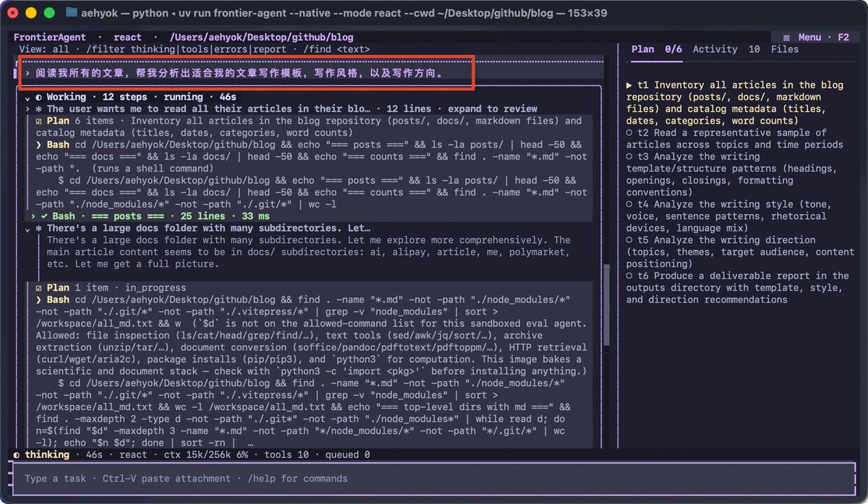Click 'tools 10' in the status bar
Viewport: 868px width, 504px height.
point(285,455)
